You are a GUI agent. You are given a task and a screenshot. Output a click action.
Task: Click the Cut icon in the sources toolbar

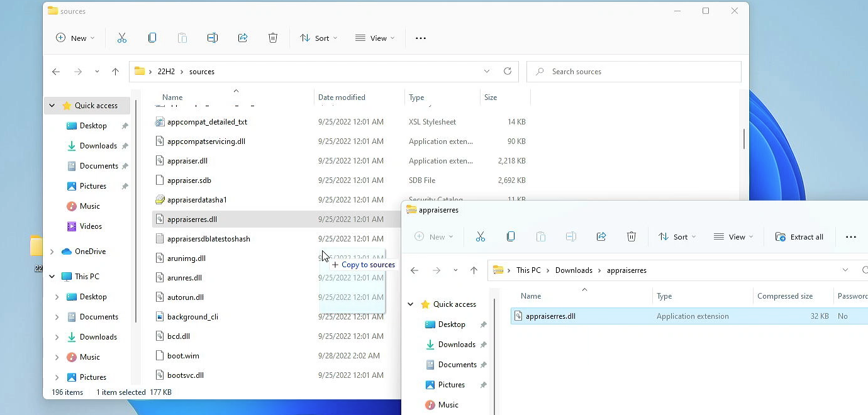(x=122, y=38)
